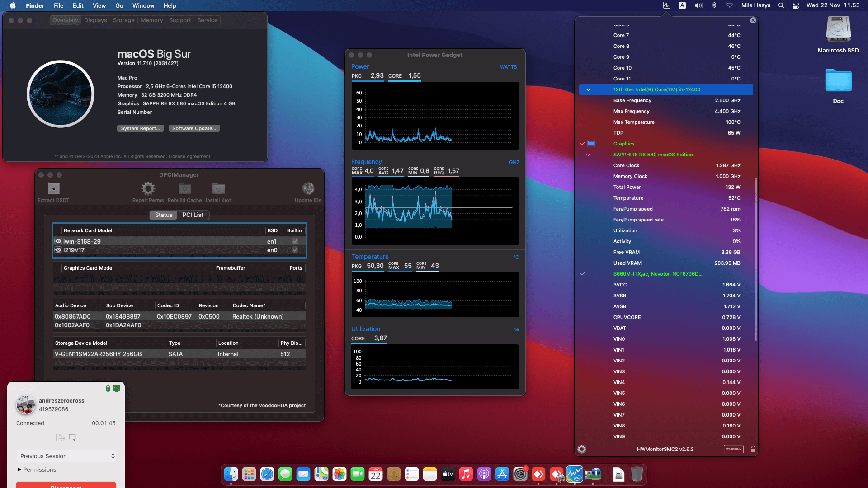Click the Repair Perms gear icon
The image size is (868, 488).
tap(148, 188)
